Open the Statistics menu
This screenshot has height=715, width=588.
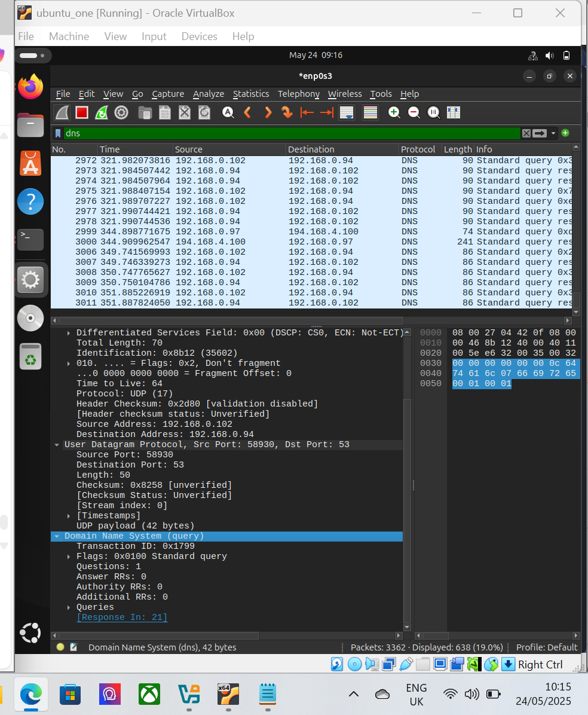251,94
